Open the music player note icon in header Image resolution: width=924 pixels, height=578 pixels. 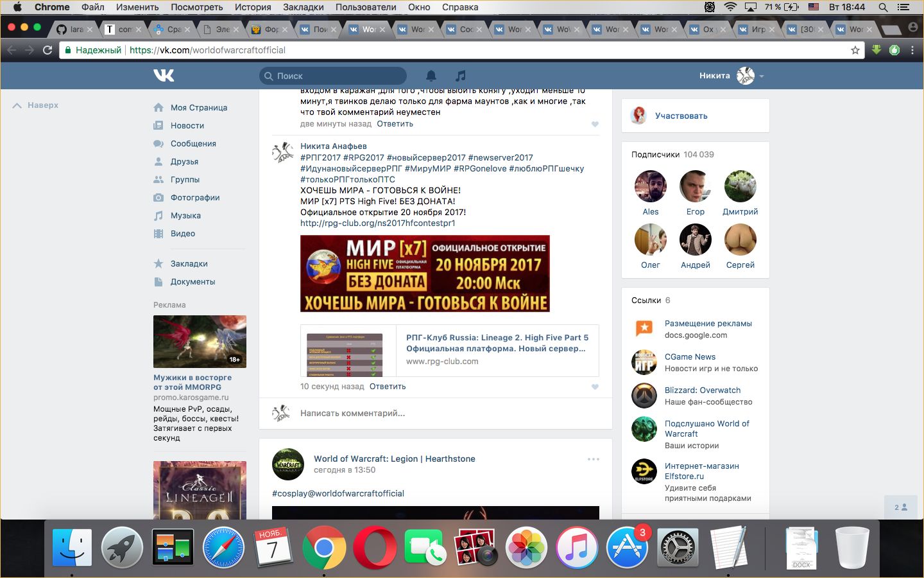click(x=461, y=76)
